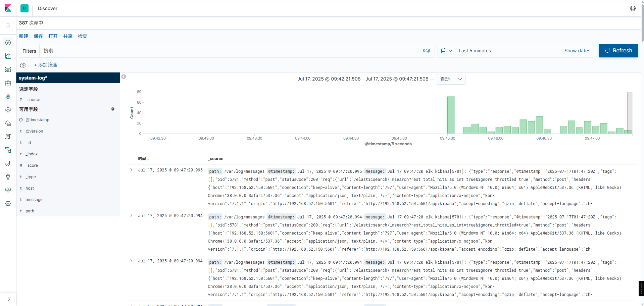Open the Visualize app icon
This screenshot has width=644, height=306.
pos(8,56)
